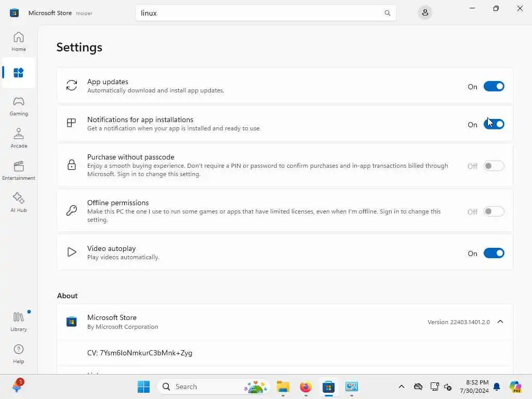532x399 pixels.
Task: Click the Microsoft Store icon in About section
Action: tap(72, 321)
